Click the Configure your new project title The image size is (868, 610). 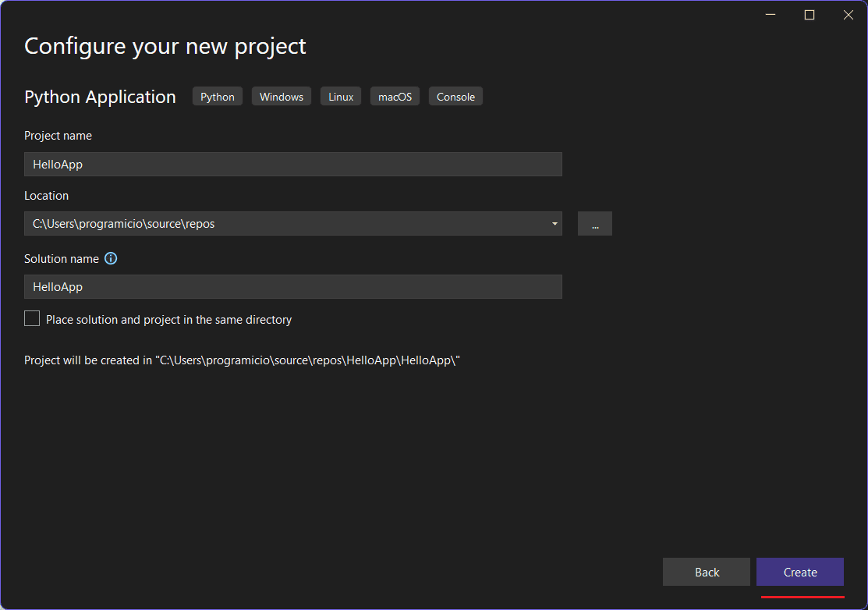tap(165, 47)
